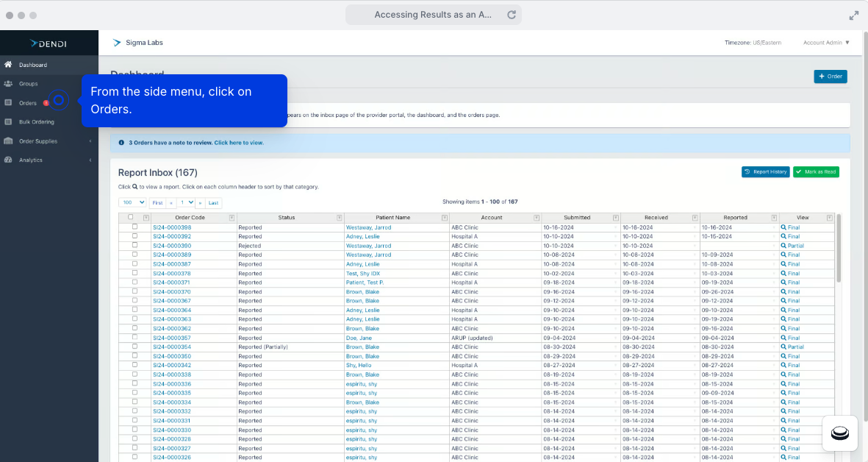
Task: Click the blue Order button
Action: [830, 77]
